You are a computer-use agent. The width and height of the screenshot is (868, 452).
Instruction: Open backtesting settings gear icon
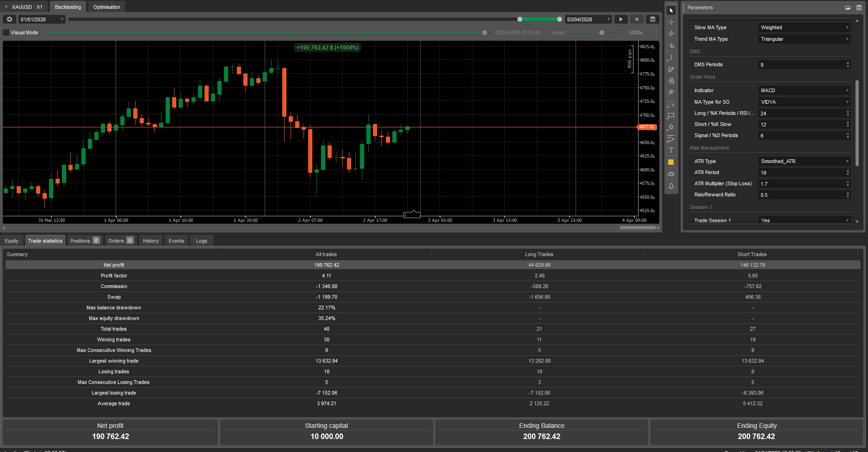click(9, 19)
